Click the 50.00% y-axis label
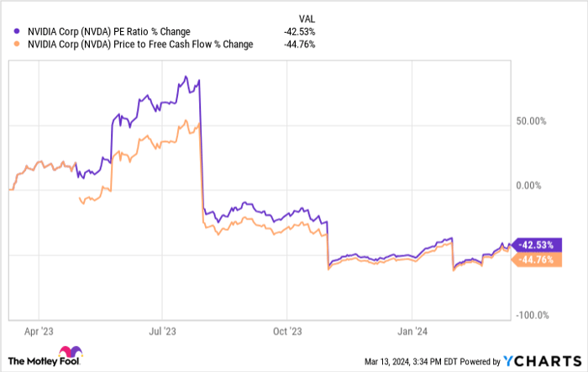 point(530,121)
